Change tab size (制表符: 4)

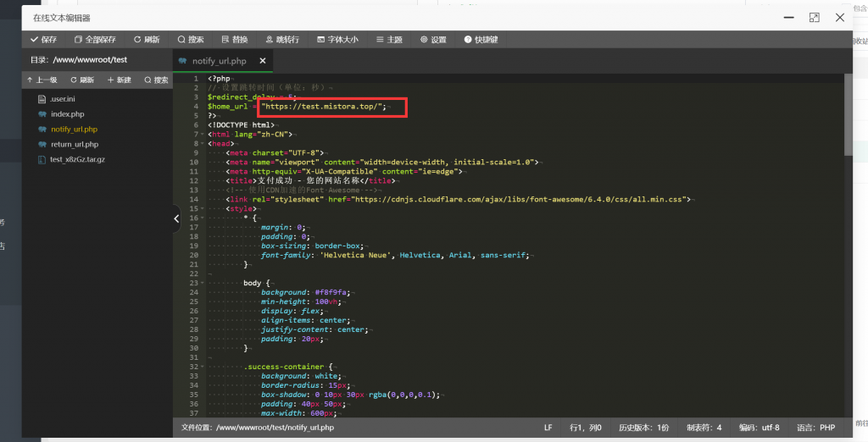(x=704, y=428)
